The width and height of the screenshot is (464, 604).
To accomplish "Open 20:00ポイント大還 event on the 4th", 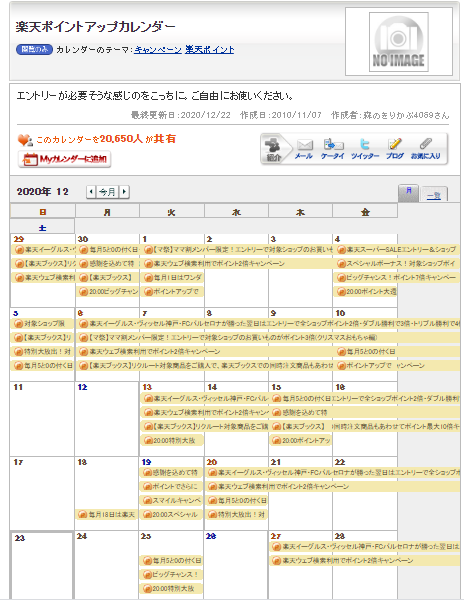I will click(366, 292).
